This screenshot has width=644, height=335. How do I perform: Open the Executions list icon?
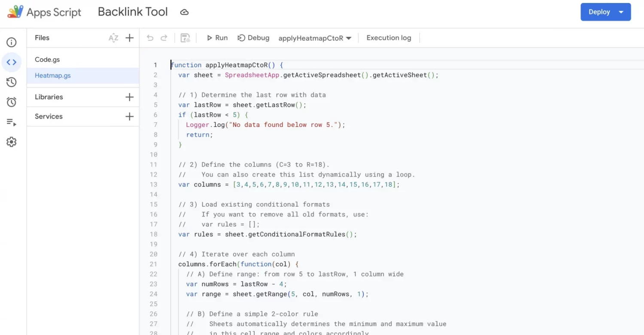(12, 122)
